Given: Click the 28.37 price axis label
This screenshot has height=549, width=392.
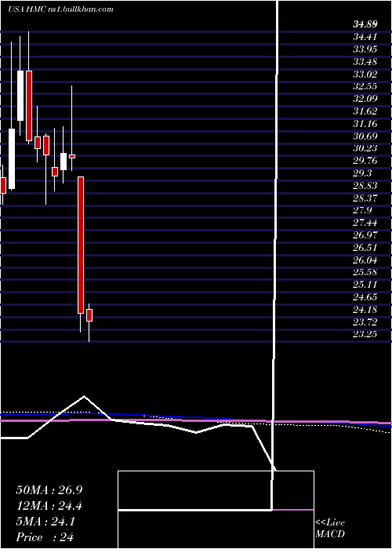Looking at the screenshot, I should 365,198.
